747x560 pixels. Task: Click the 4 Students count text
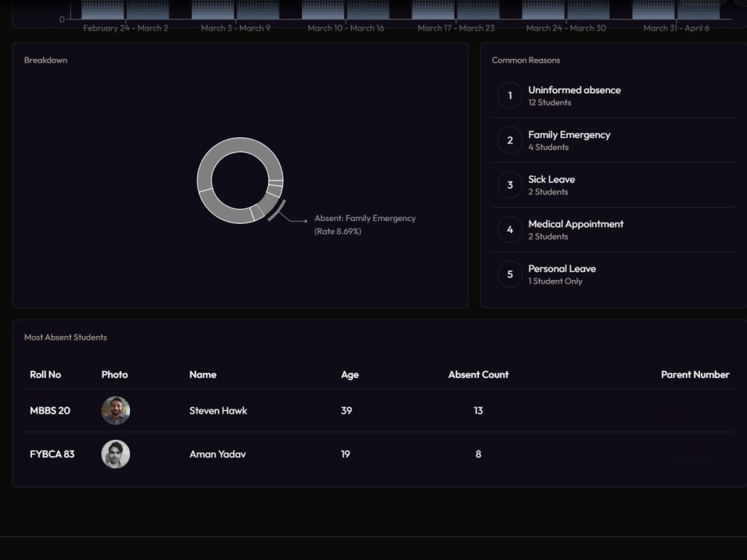tap(548, 147)
